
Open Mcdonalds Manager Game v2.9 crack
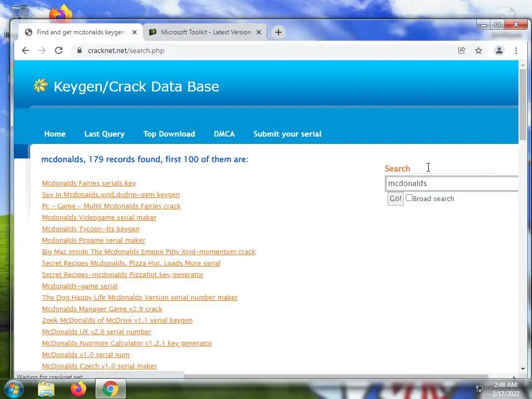pyautogui.click(x=102, y=309)
